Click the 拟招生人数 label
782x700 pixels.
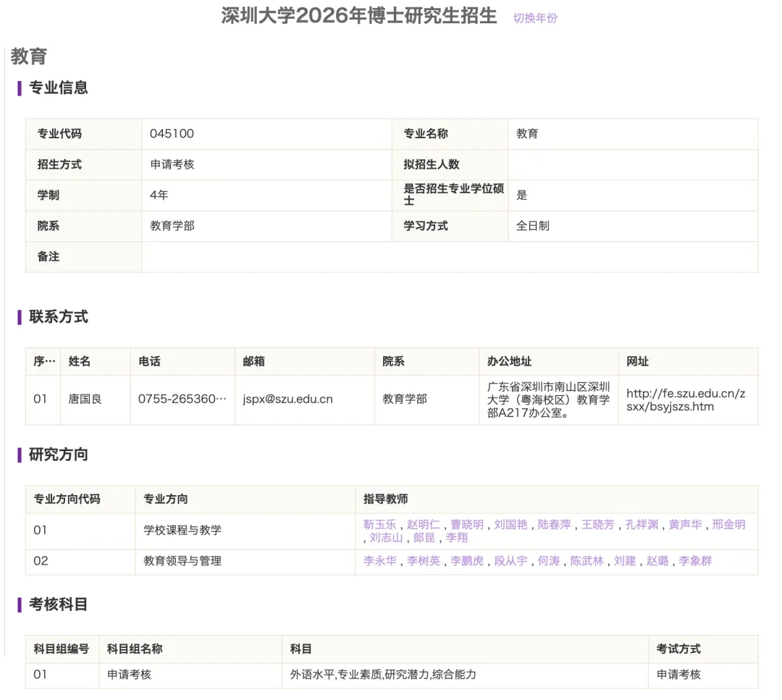coord(432,164)
